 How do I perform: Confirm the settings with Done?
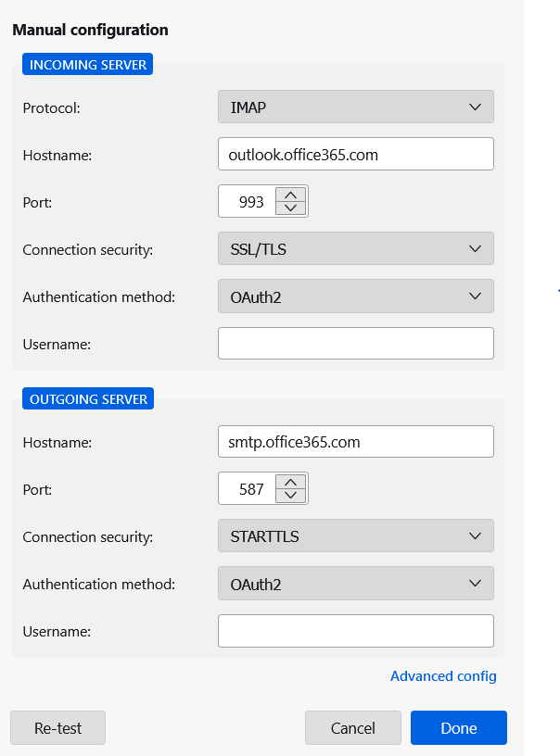(x=458, y=728)
